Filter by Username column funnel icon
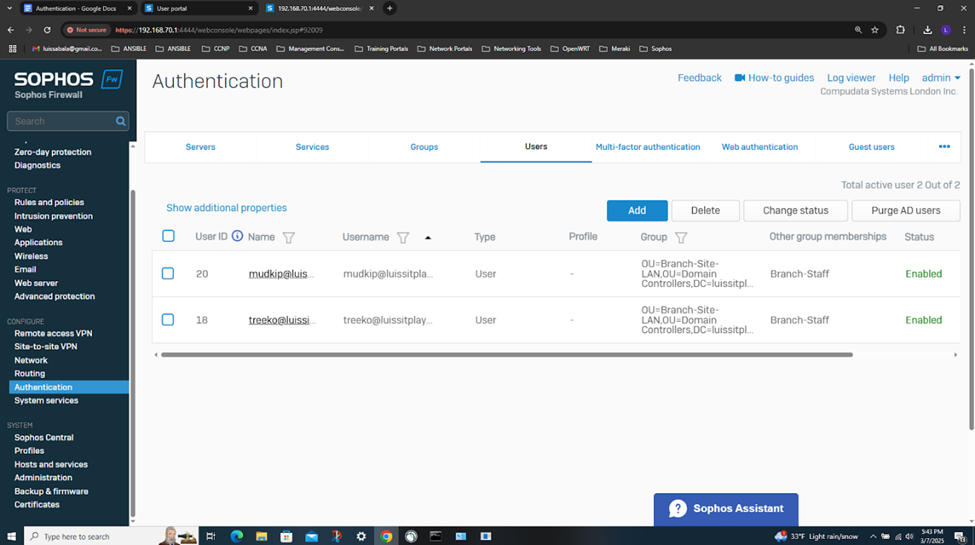 [403, 238]
